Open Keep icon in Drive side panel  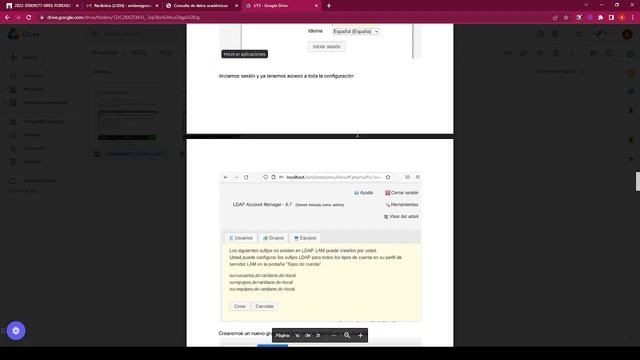pos(631,73)
